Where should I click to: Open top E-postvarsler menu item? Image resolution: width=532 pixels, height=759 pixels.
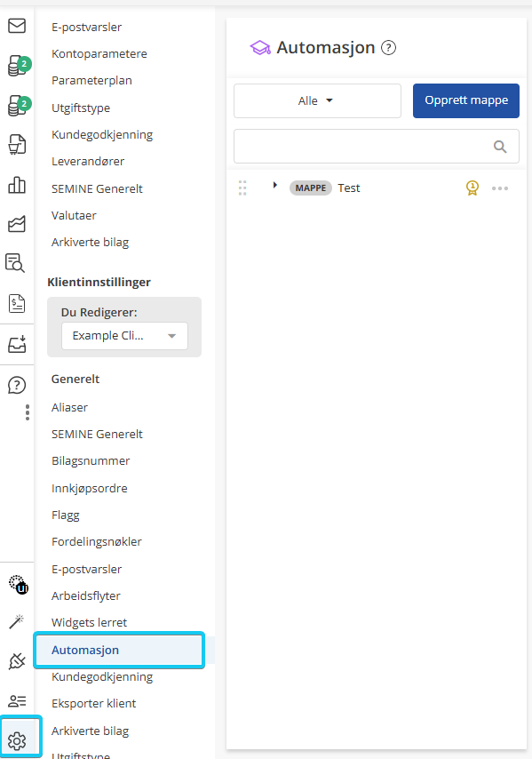point(86,27)
